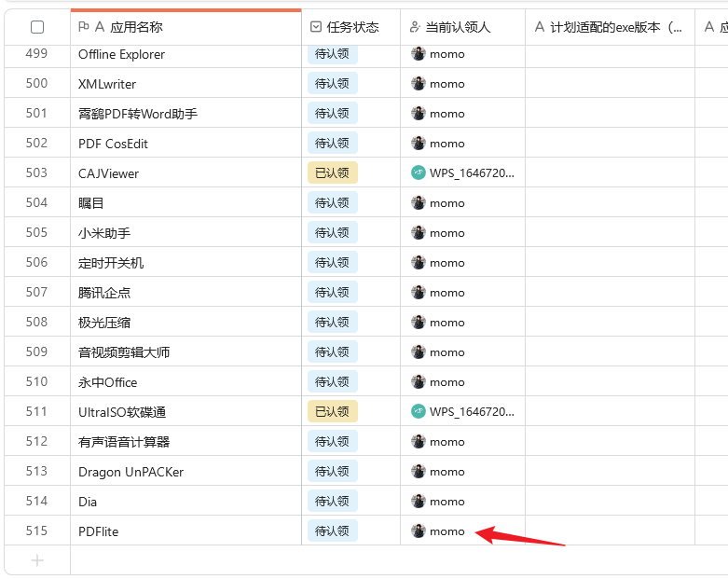Open the 待认领 status of XMLwriter

click(x=333, y=84)
